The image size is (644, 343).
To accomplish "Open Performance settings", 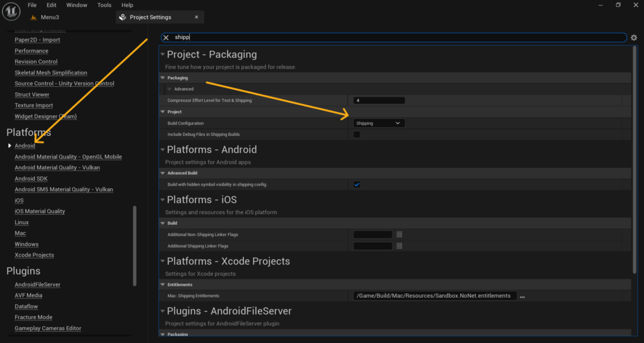I will click(x=31, y=51).
